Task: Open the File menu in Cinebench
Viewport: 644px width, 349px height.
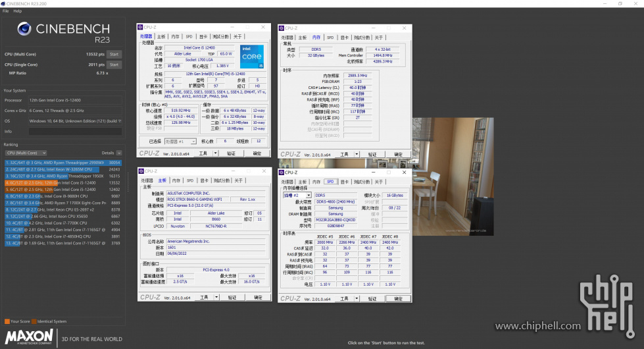Action: tap(5, 11)
